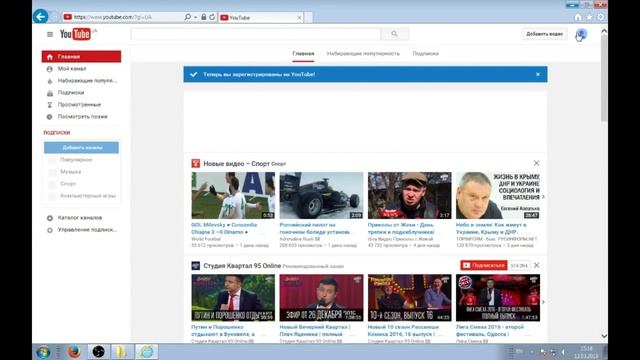Click the volume icon in system tray
Screen dimensions: 640x360
pos(563,351)
